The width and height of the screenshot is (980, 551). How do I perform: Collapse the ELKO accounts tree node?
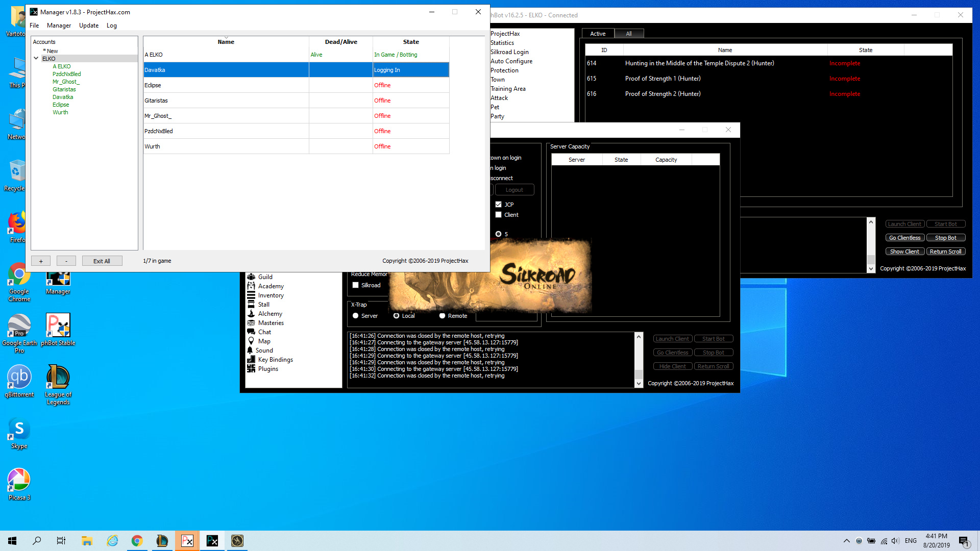click(36, 59)
